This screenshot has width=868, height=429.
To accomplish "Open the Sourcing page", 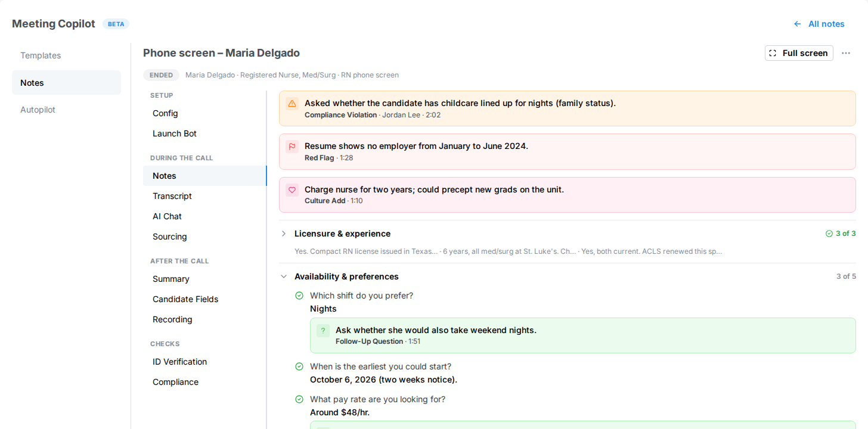I will point(204,237).
